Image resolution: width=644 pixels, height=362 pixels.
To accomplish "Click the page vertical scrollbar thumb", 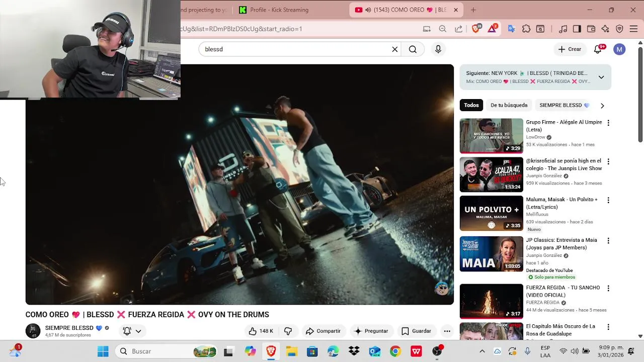I will point(640,95).
